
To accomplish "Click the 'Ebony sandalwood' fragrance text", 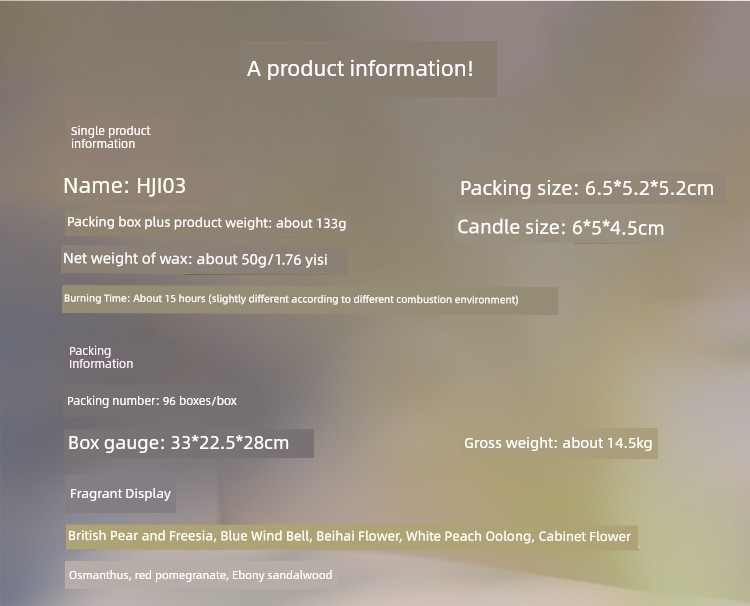I will pos(282,575).
